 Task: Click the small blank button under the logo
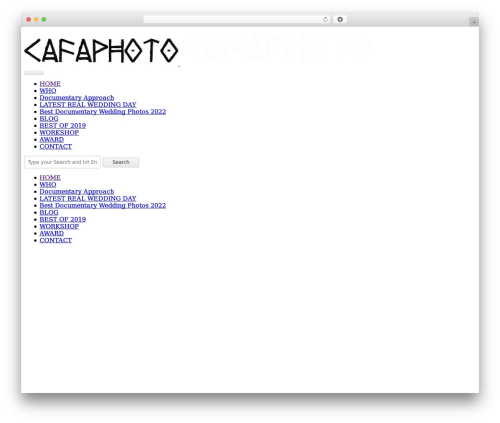click(34, 73)
